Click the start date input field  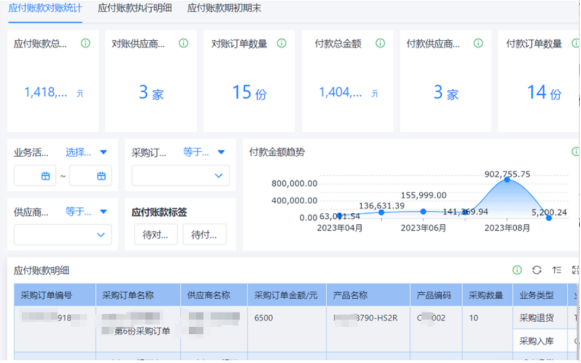[35, 176]
